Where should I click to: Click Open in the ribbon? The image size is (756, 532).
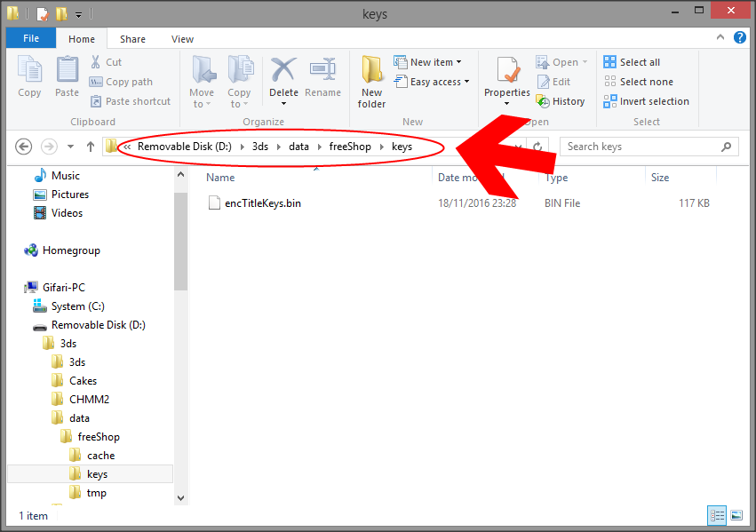pyautogui.click(x=561, y=62)
